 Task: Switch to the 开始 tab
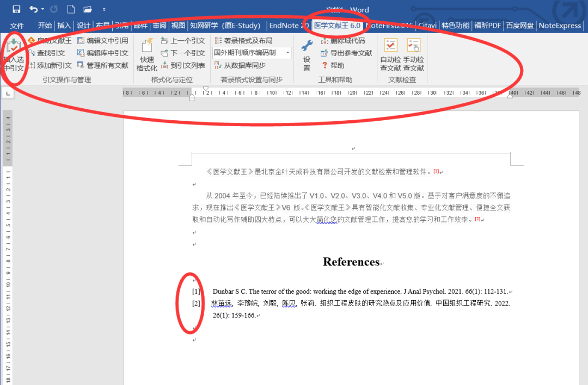click(x=45, y=26)
